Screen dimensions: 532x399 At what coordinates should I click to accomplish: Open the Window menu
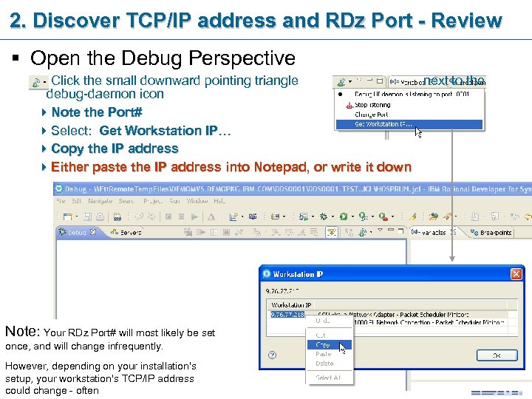[x=197, y=201]
